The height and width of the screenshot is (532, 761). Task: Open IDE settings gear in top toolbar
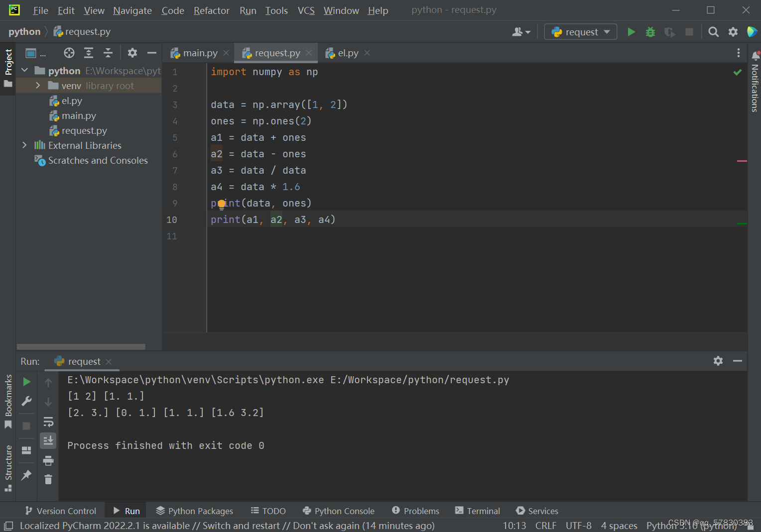(733, 32)
